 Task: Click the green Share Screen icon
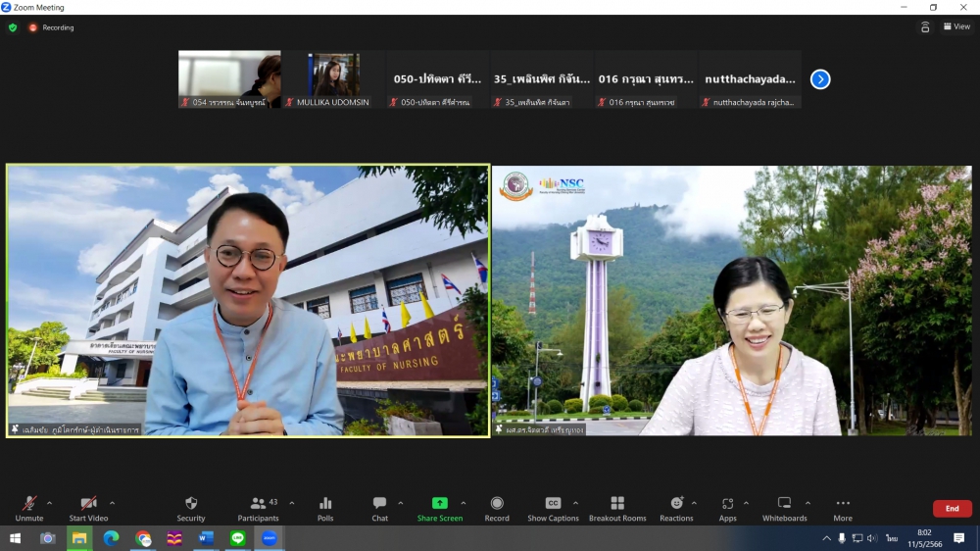440,503
